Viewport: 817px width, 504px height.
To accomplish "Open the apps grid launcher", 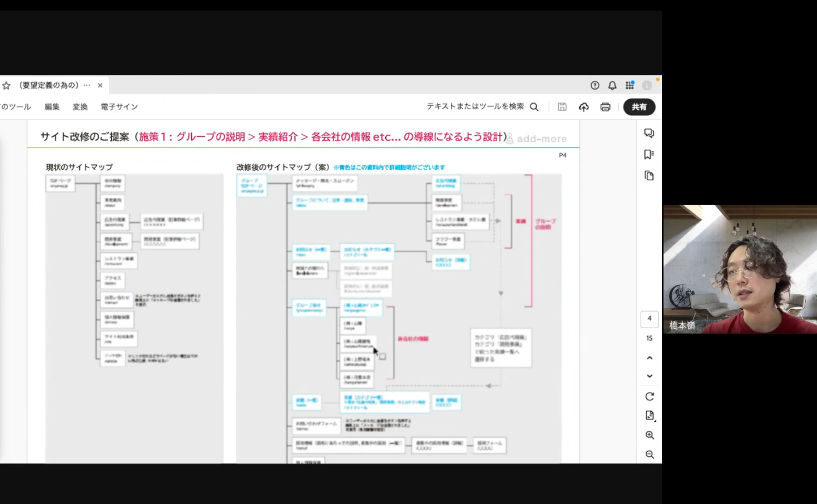I will pos(630,86).
